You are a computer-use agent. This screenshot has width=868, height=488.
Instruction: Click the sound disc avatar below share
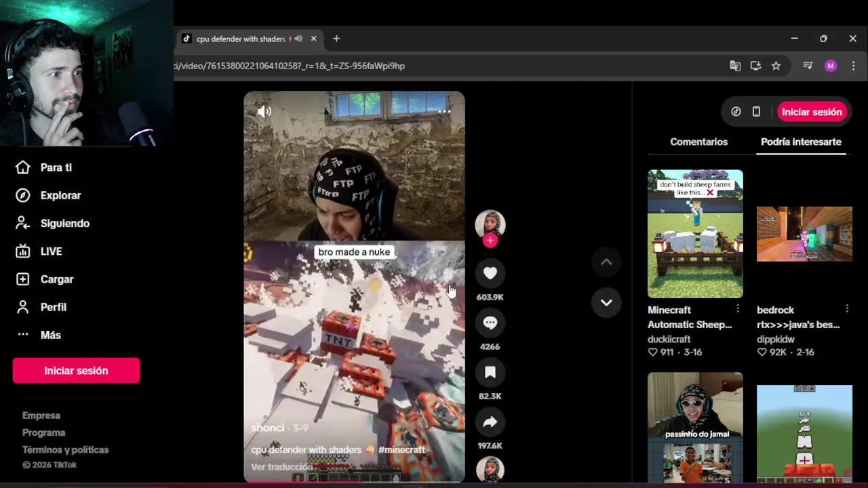(x=490, y=470)
